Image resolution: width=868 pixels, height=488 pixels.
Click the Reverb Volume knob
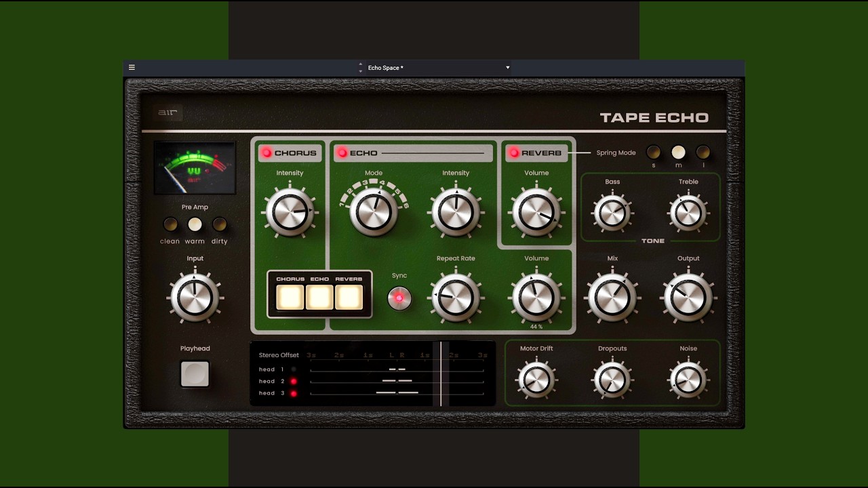536,211
